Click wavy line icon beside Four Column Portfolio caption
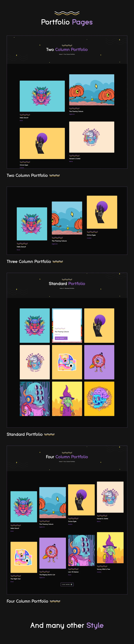The height and width of the screenshot is (644, 134). point(55,601)
